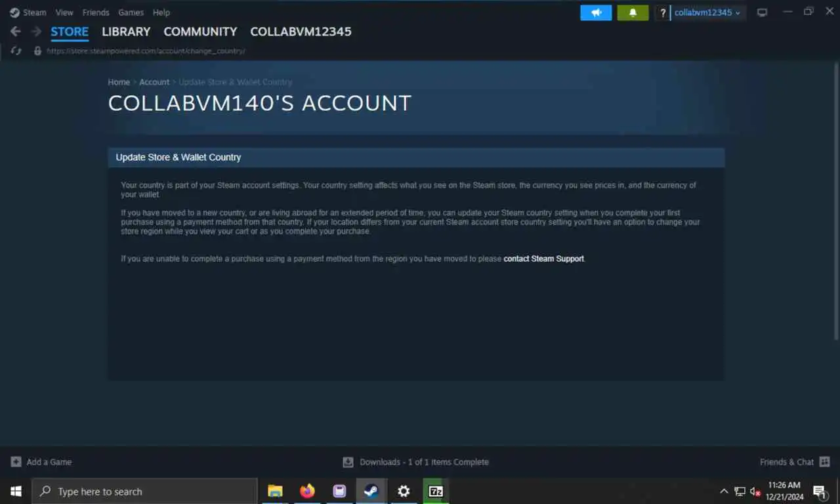The image size is (840, 504).
Task: Click the COLLABVM140'S ACCOUNT heading
Action: click(260, 103)
